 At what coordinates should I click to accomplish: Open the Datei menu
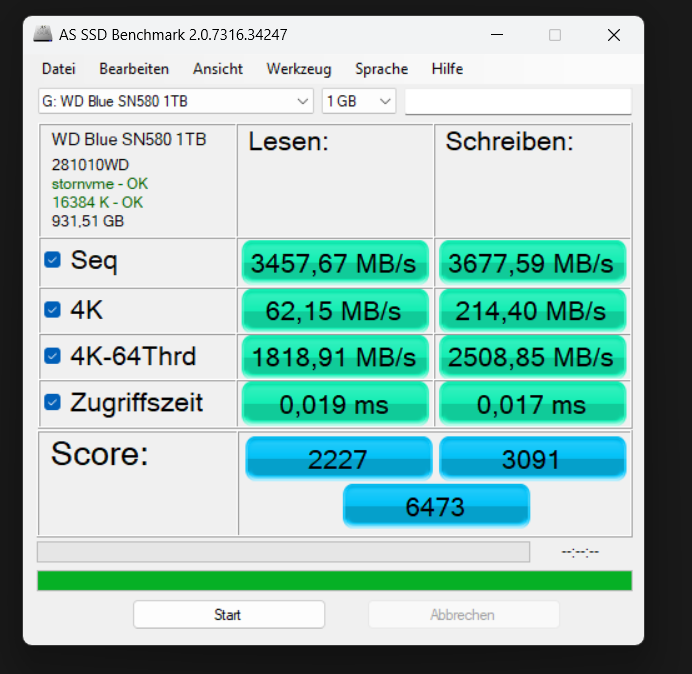click(x=59, y=69)
